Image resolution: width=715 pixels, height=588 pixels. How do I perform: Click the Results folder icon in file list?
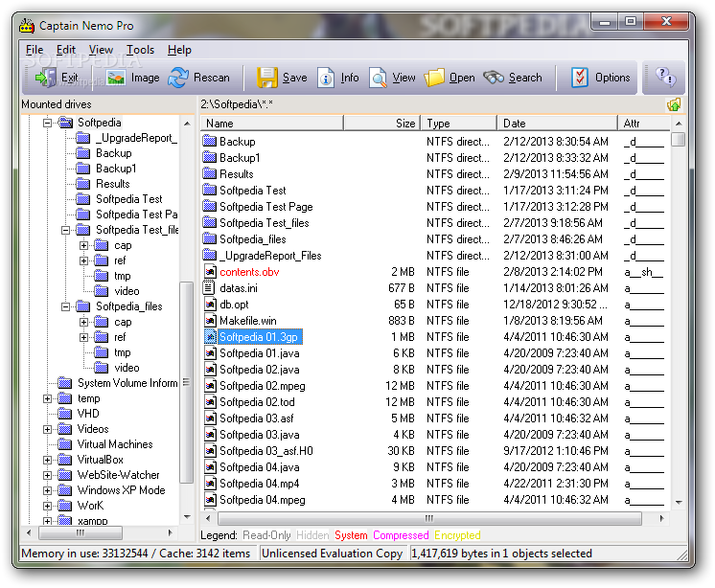coord(209,173)
